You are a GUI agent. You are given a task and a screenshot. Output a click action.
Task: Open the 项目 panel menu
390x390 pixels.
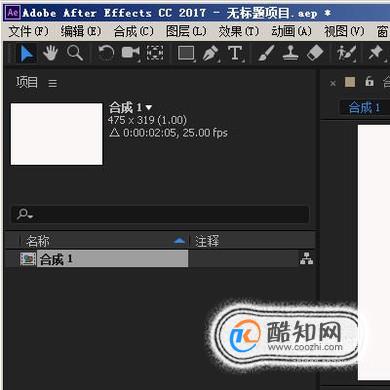click(x=52, y=83)
